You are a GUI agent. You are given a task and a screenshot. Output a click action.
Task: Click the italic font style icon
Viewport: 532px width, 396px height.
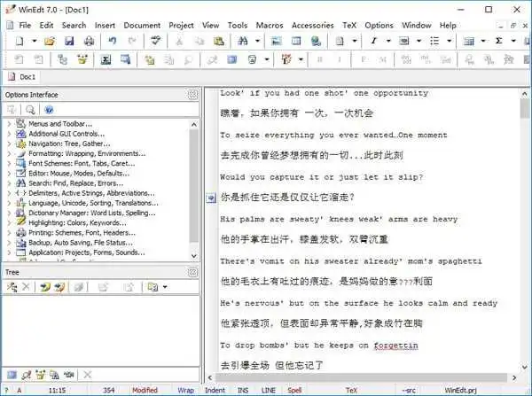pos(373,41)
